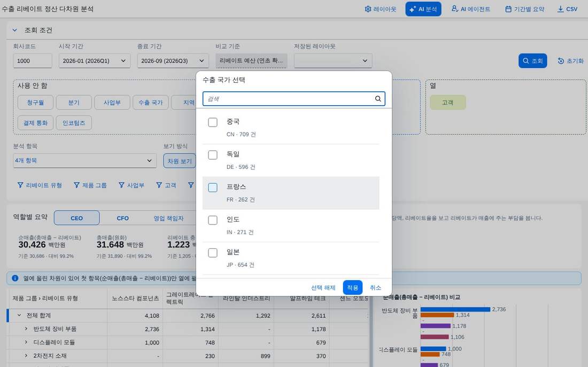Open the 제품 그룹 filter

(90, 185)
